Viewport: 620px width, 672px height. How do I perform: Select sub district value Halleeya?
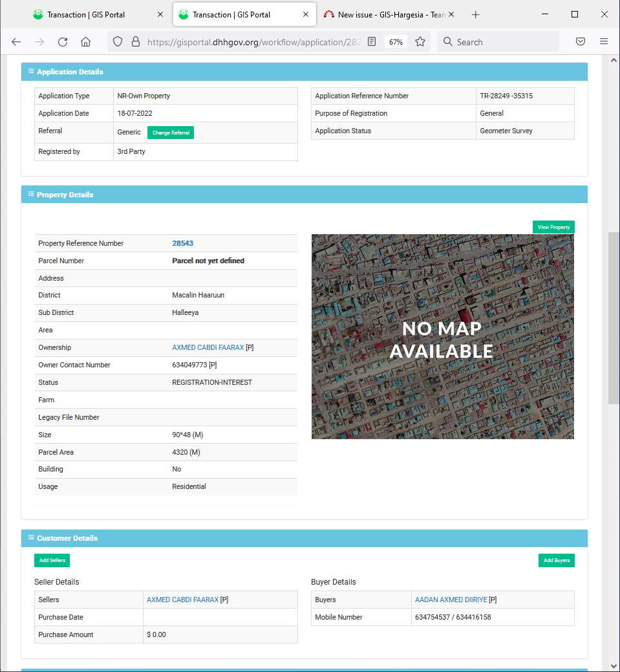185,312
